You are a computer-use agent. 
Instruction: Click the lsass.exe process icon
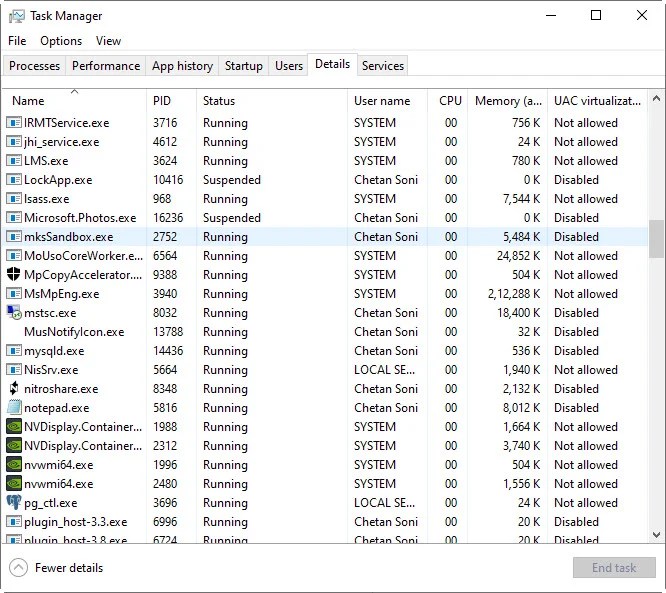coord(14,199)
